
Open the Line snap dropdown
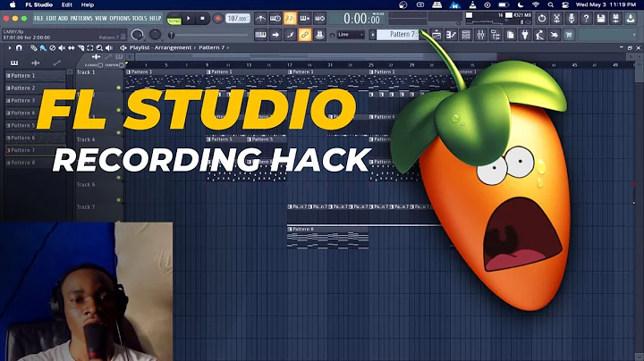point(351,35)
